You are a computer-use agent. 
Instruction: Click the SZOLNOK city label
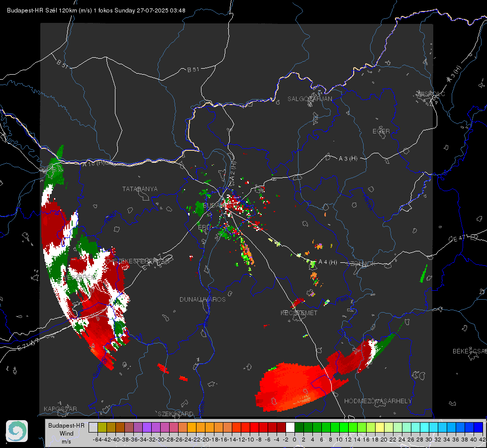362,264
